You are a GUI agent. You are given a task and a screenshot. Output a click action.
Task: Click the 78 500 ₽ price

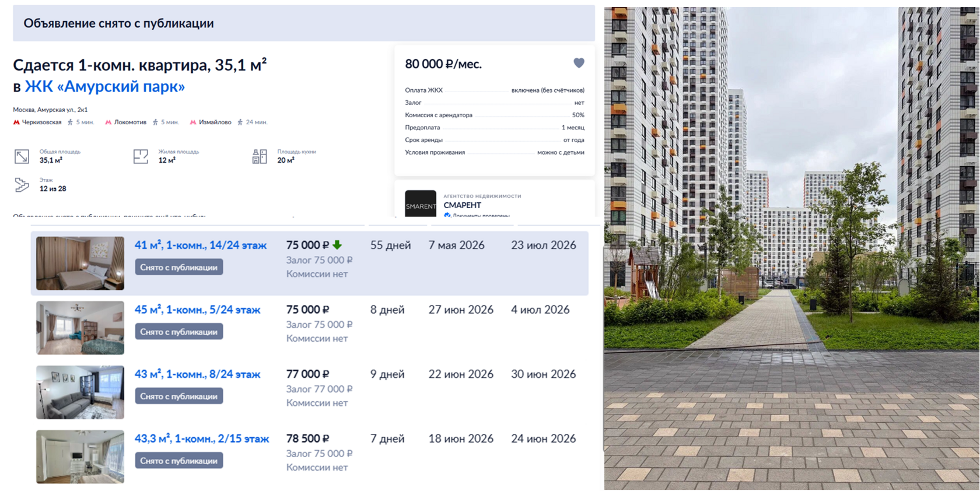(307, 439)
